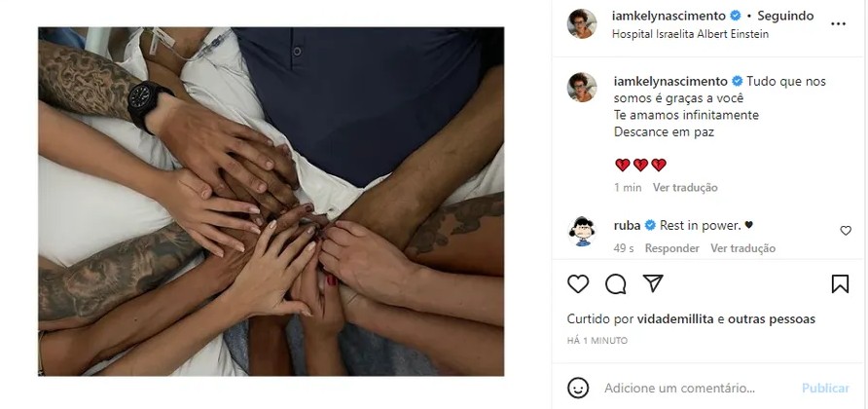Viewport: 868px width, 409px height.
Task: Click iamkelynascimento profile picture in header
Action: (582, 23)
